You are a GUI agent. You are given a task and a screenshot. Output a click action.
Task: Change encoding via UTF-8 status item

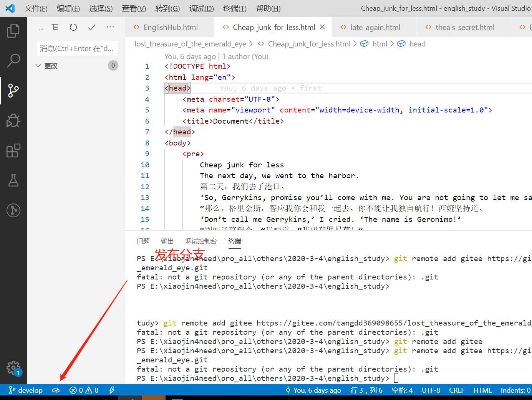431,390
